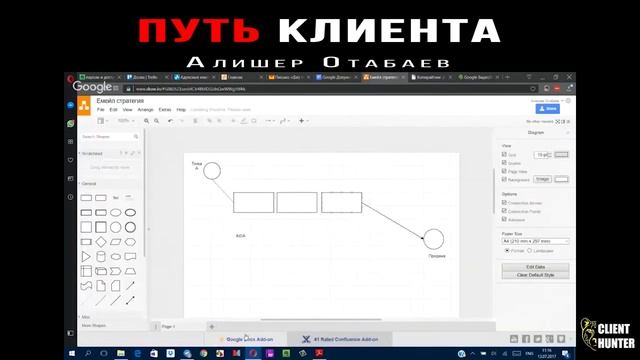The image size is (640, 360).
Task: Open the Help menu
Action: [181, 110]
